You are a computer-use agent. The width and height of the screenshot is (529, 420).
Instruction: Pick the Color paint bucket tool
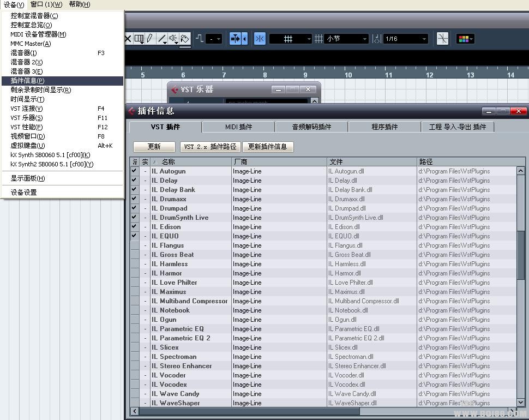185,39
